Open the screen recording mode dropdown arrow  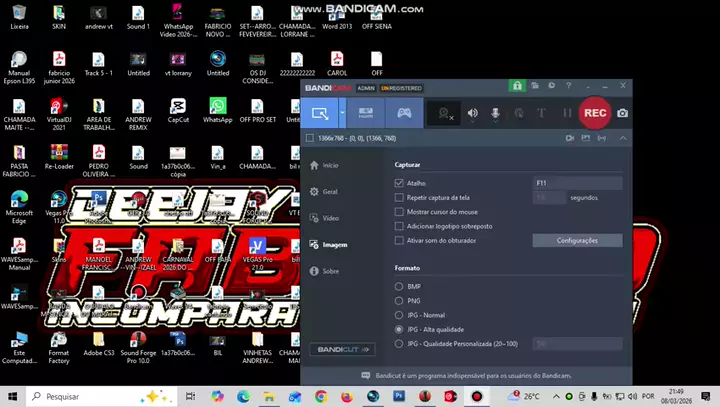(340, 113)
